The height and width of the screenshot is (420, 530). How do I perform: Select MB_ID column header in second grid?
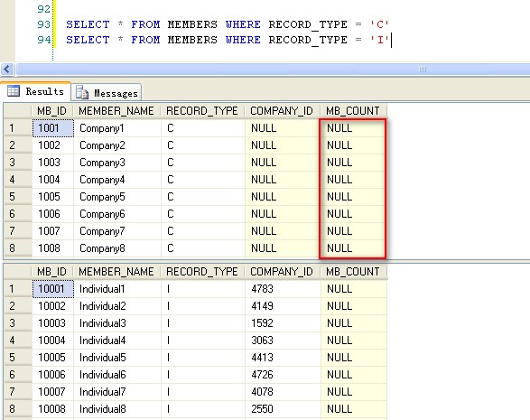click(52, 272)
